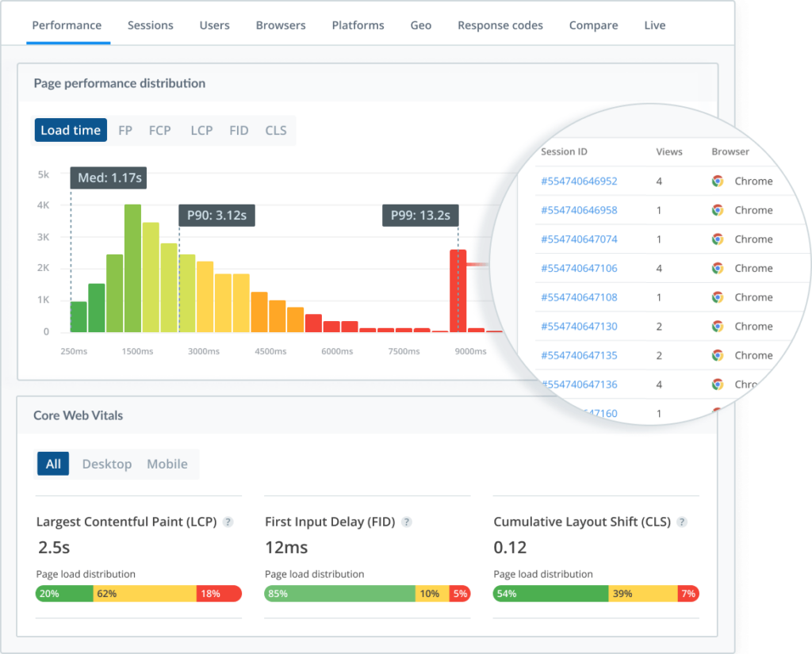Click the Chrome icon beside session #554740646958

click(x=717, y=210)
